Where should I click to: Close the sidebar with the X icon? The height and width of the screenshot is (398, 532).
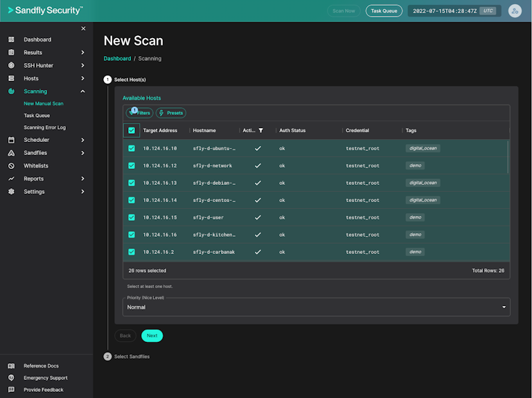click(x=83, y=28)
